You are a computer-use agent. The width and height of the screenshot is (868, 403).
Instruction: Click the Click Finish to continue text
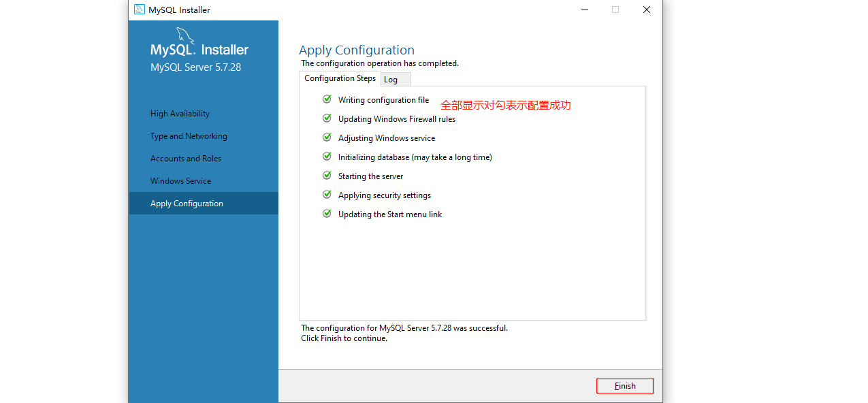click(344, 338)
